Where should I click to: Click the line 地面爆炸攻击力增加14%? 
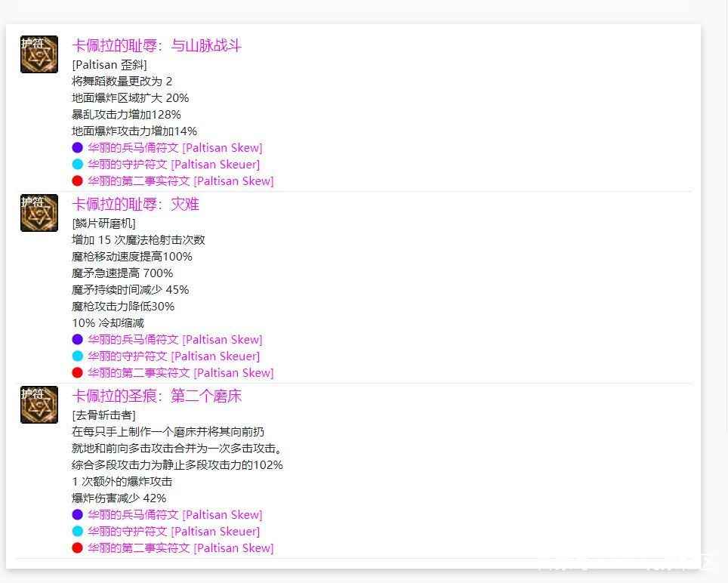tap(134, 131)
